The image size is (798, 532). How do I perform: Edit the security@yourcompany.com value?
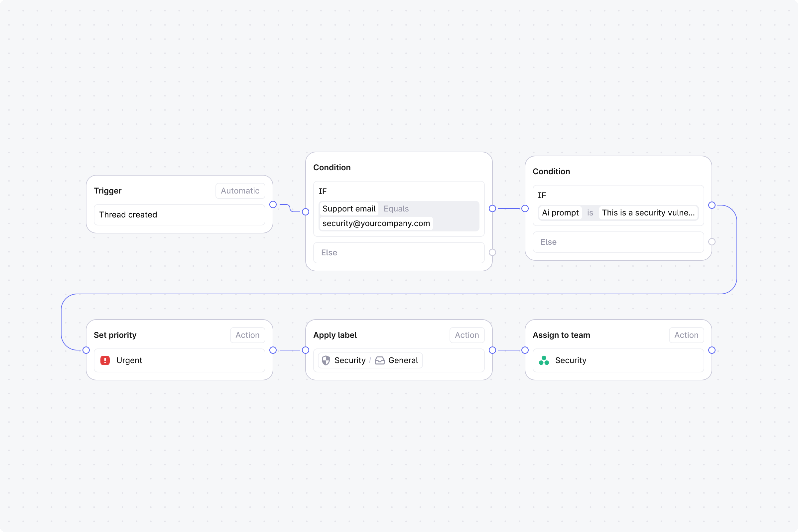(376, 223)
